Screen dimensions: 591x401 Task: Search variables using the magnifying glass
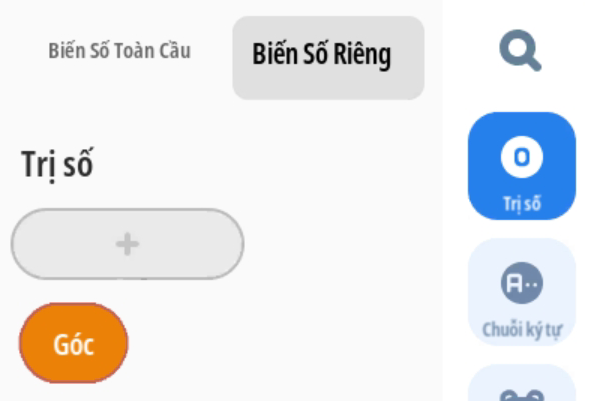(521, 51)
